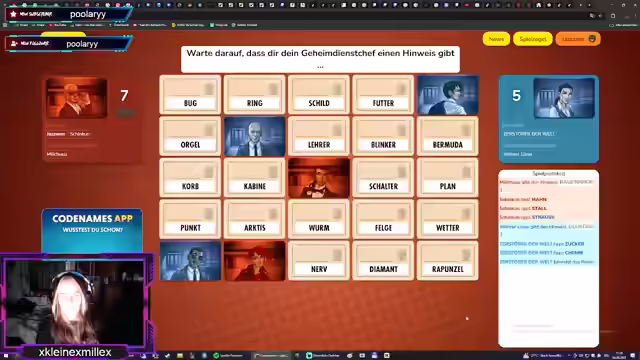The image size is (640, 360).
Task: Tap the hand icon on RING card
Action: pos(273,89)
